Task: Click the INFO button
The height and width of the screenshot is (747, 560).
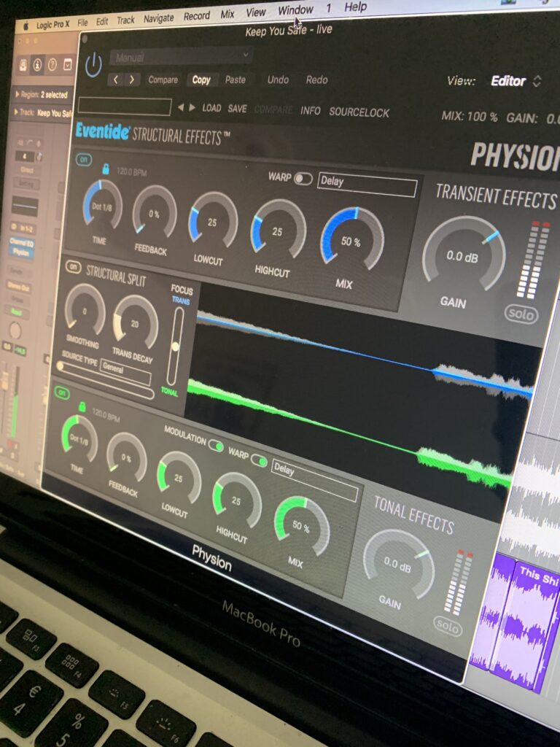Action: tap(311, 111)
